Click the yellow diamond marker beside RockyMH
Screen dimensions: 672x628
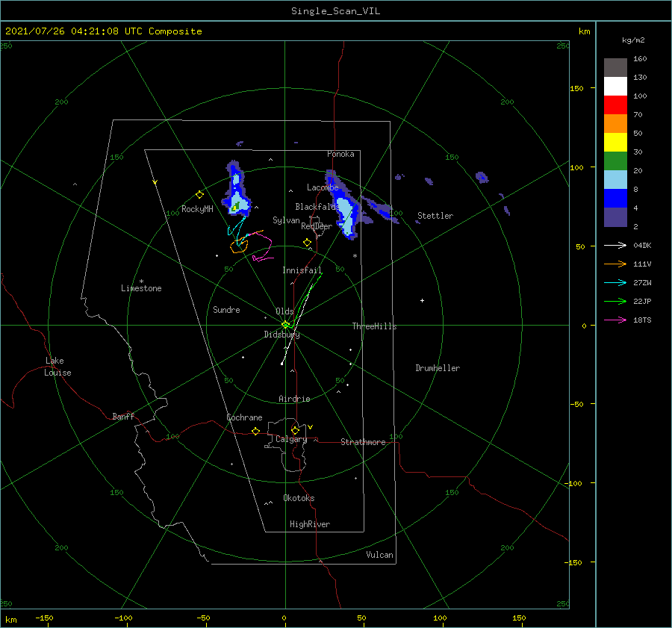[x=199, y=195]
